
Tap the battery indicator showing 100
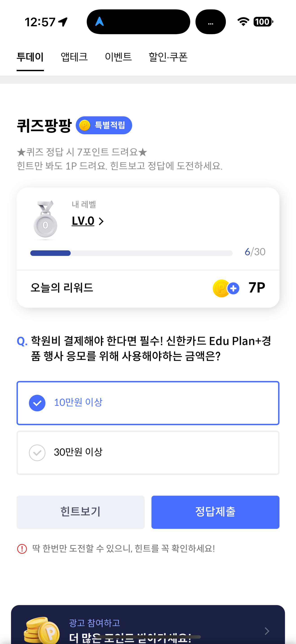click(x=263, y=22)
